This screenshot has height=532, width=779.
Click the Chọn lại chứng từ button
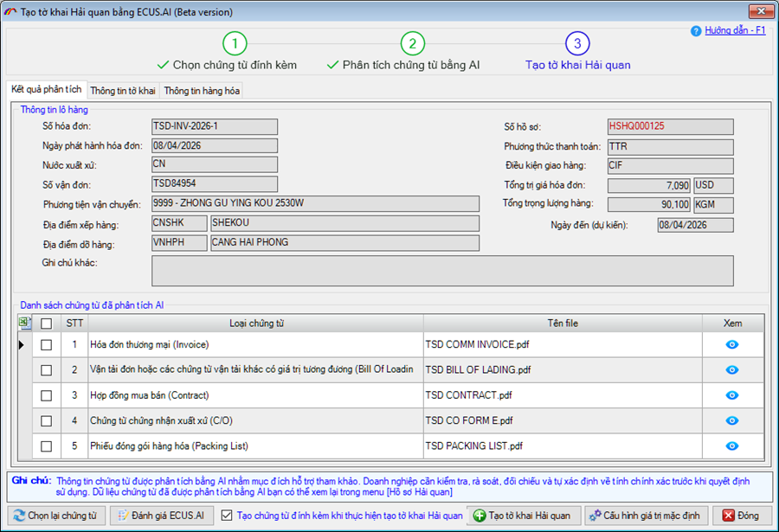pos(56,516)
